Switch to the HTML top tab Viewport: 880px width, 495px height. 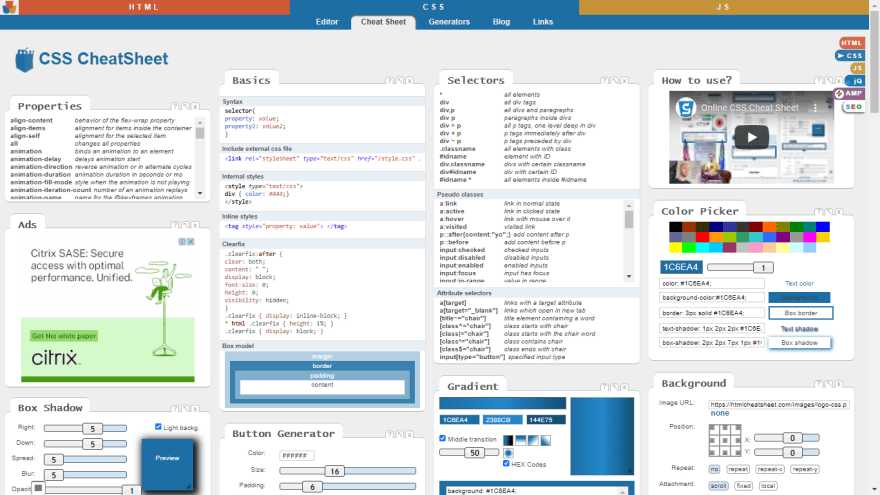click(144, 7)
